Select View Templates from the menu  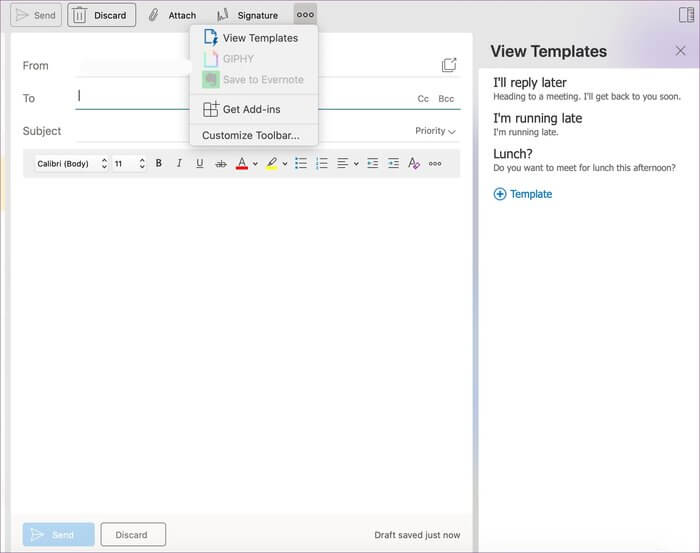tap(259, 38)
